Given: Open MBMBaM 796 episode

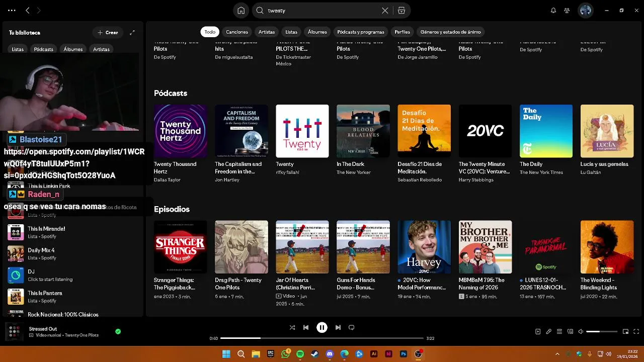Looking at the screenshot, I should 485,247.
